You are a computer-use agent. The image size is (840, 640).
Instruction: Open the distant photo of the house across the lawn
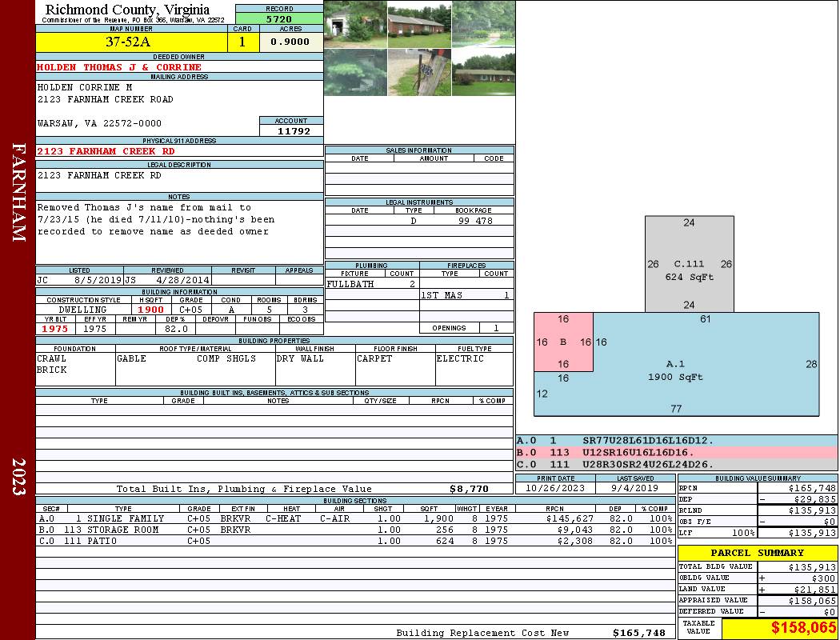pos(483,73)
